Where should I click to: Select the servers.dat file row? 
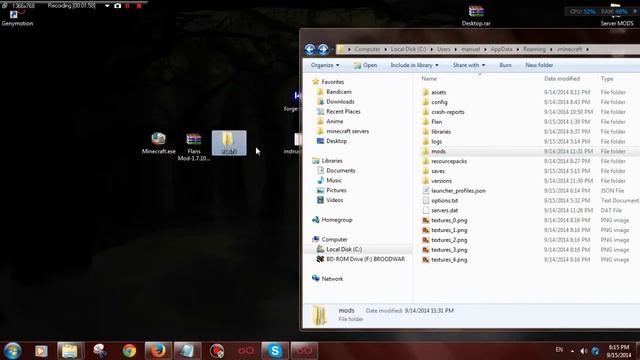530,211
